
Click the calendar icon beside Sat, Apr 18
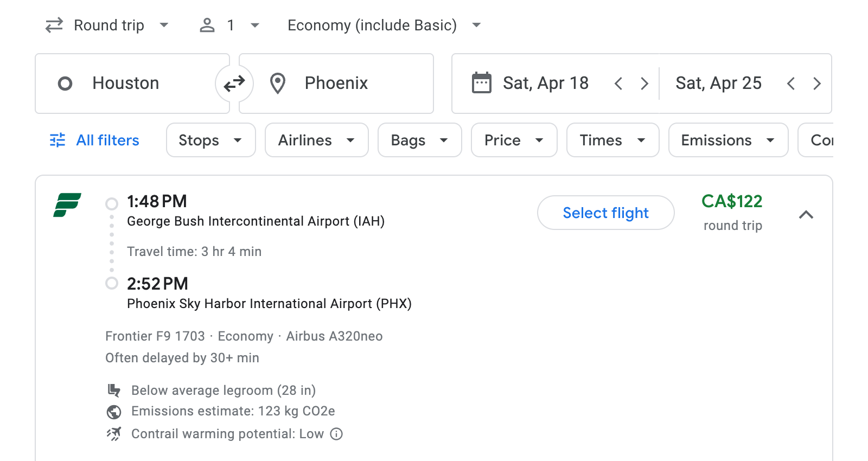(x=482, y=82)
